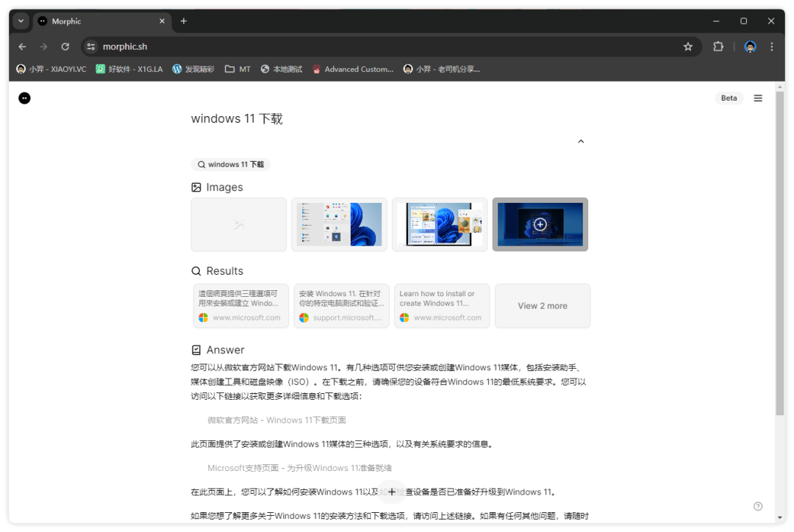The height and width of the screenshot is (532, 794).
Task: Open the Extensions puzzle icon
Action: coord(718,46)
